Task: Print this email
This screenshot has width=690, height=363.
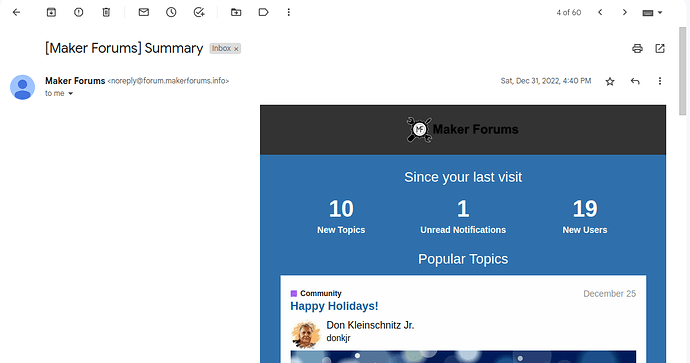Action: (x=637, y=48)
